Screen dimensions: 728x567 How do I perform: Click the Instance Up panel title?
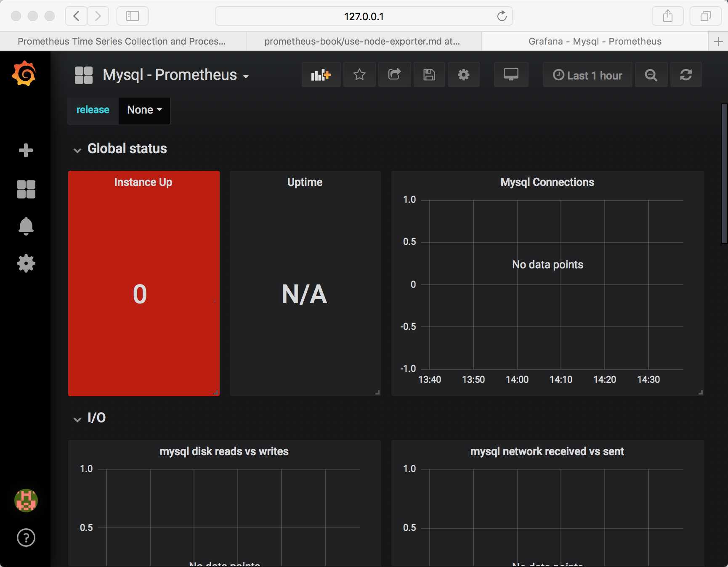coord(143,182)
